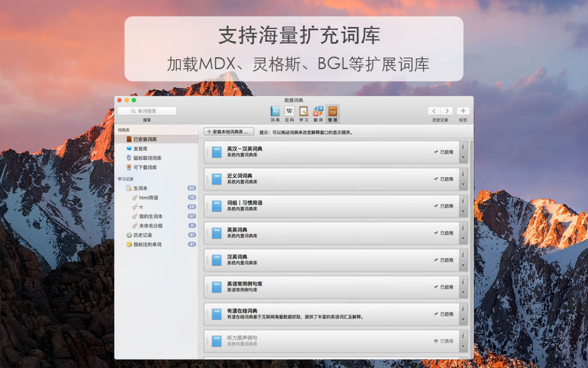Image resolution: width=588 pixels, height=368 pixels.
Task: Show info for 听力原声例句
Action: click(x=463, y=336)
